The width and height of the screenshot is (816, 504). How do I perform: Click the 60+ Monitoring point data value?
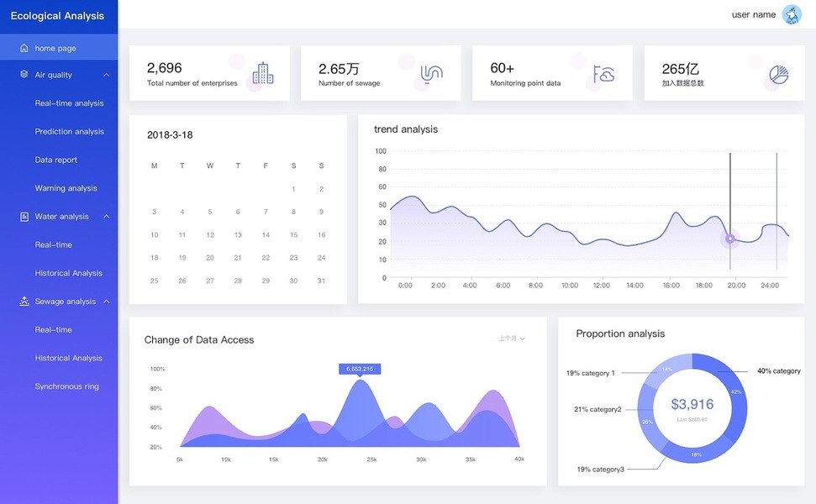(x=503, y=68)
